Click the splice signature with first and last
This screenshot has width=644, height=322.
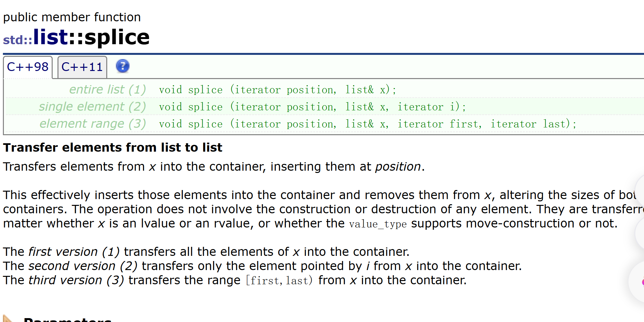click(x=368, y=124)
